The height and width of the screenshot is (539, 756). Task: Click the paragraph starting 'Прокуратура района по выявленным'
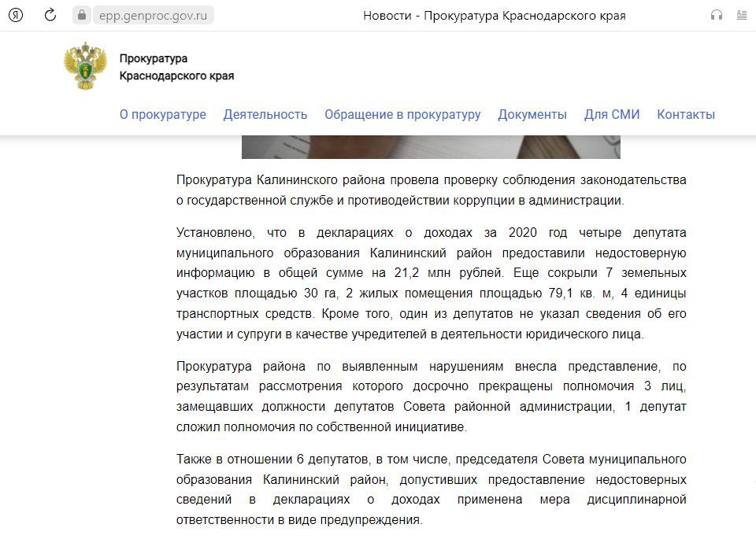(x=431, y=396)
